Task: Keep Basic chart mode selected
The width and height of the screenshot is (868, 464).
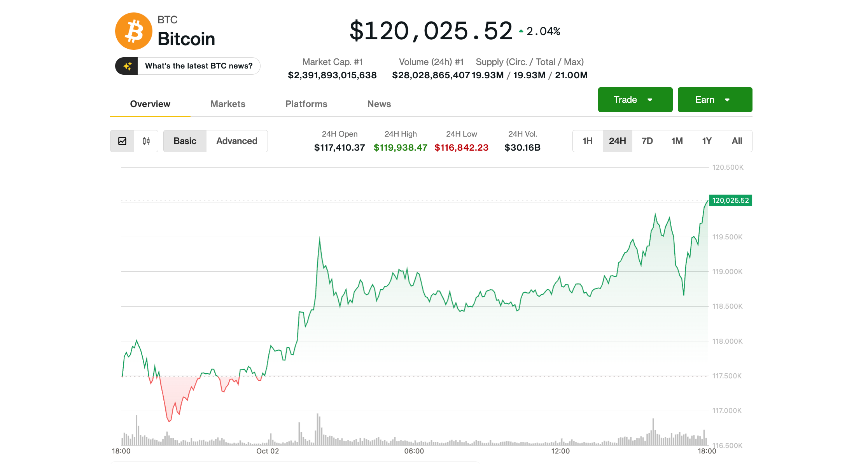Action: point(185,141)
